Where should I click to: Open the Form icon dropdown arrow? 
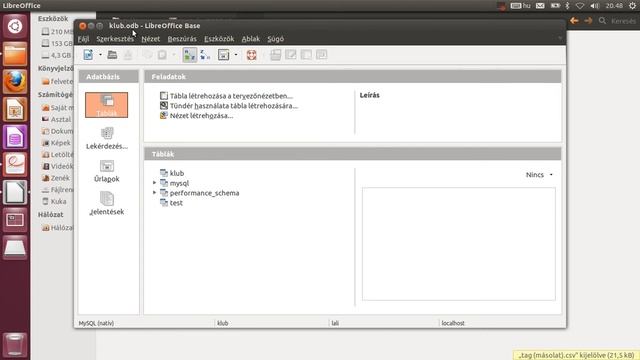236,55
